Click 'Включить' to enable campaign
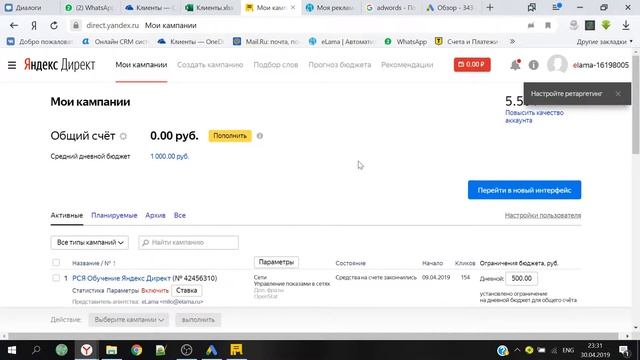Screen dimensions: 640x360 point(155,291)
